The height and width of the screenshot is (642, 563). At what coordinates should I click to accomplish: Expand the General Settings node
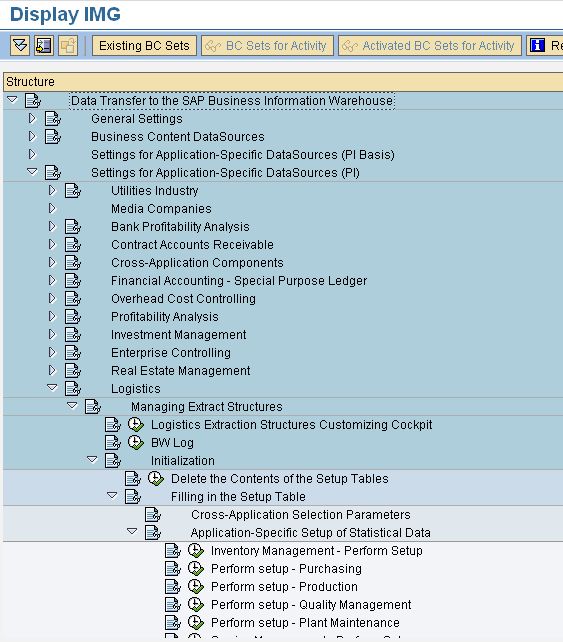pyautogui.click(x=32, y=118)
